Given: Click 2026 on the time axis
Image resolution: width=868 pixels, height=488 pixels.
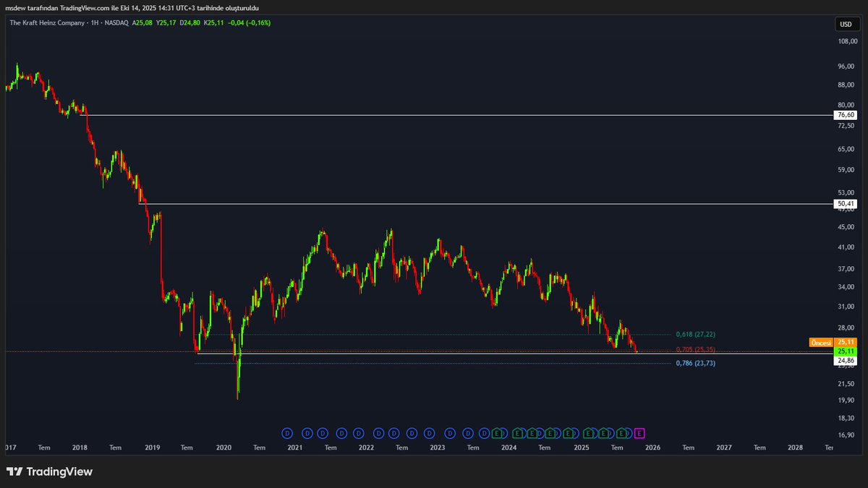Looking at the screenshot, I should click(652, 448).
